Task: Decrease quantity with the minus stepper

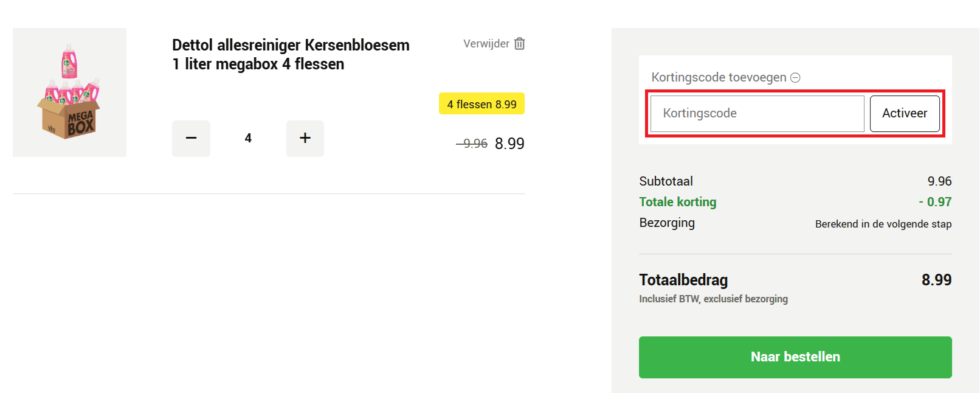Action: coord(191,138)
